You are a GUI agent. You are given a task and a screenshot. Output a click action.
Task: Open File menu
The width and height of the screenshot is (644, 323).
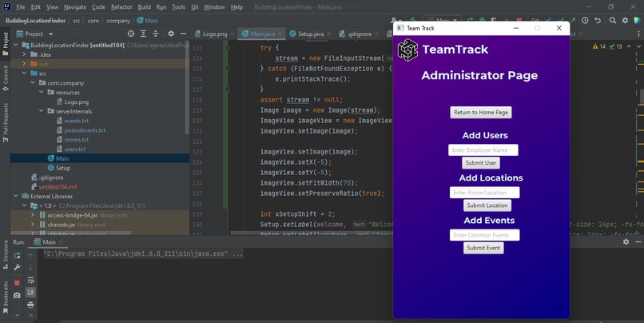tap(21, 7)
